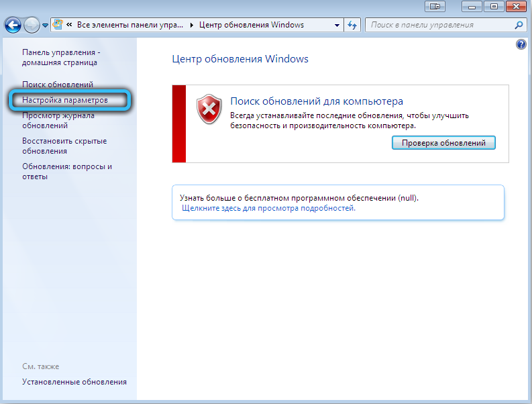Click the magnifier search icon
Viewport: 532px width, 404px height.
(519, 25)
